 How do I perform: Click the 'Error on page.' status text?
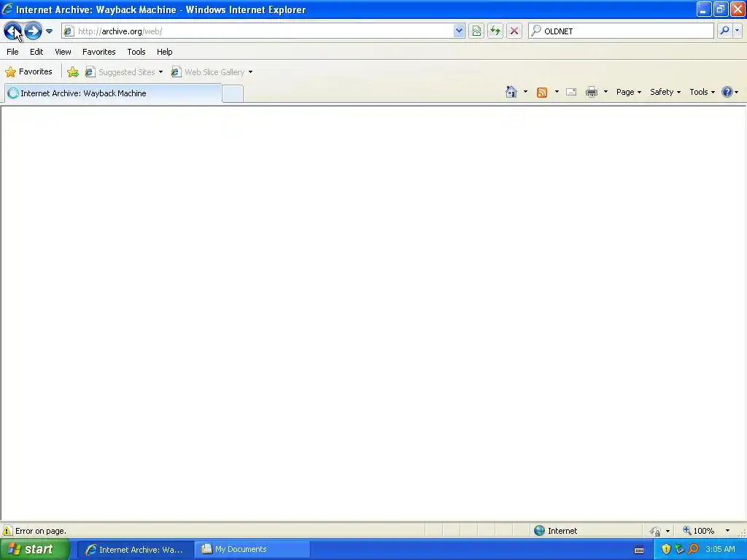(x=41, y=531)
